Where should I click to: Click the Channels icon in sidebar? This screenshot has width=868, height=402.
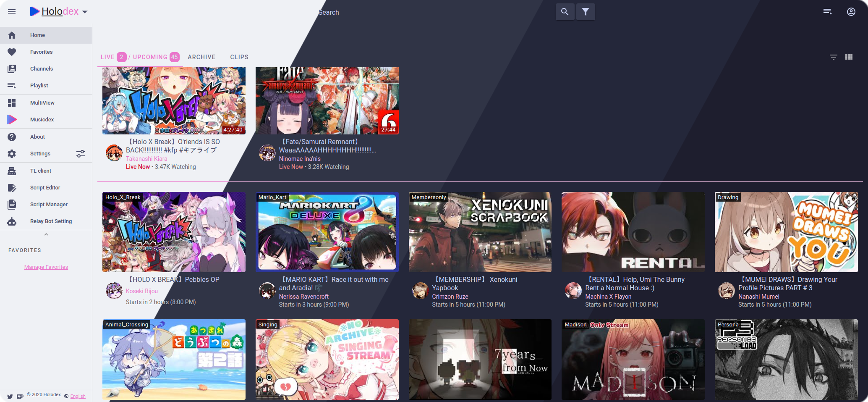(12, 69)
